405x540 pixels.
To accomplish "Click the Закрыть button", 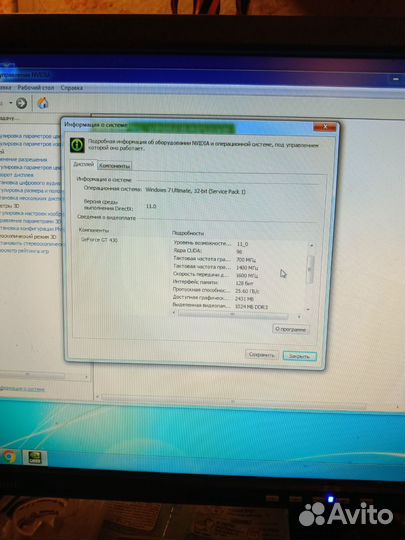I will click(299, 356).
